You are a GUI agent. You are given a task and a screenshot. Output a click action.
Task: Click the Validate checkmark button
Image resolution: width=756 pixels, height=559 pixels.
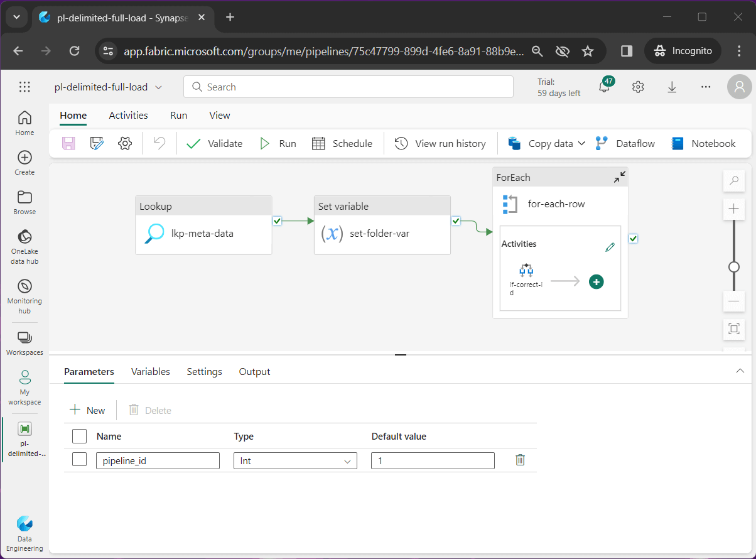click(215, 143)
